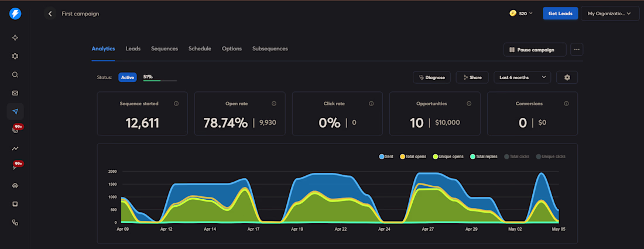
Task: Toggle the Total replies legend series
Action: pos(484,156)
